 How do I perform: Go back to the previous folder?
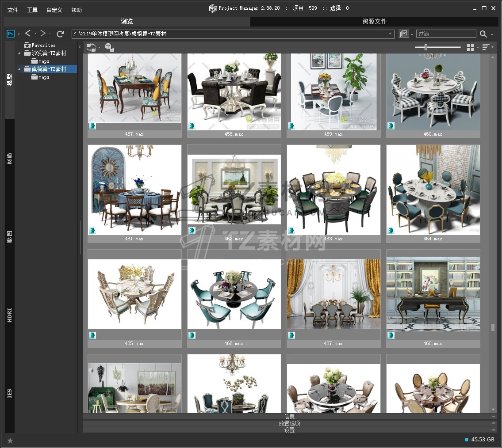click(28, 34)
